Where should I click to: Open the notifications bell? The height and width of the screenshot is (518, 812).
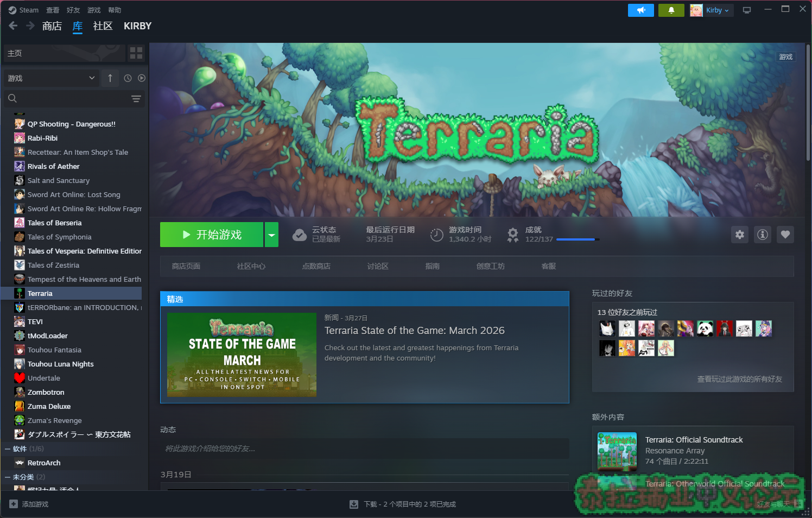coord(671,10)
